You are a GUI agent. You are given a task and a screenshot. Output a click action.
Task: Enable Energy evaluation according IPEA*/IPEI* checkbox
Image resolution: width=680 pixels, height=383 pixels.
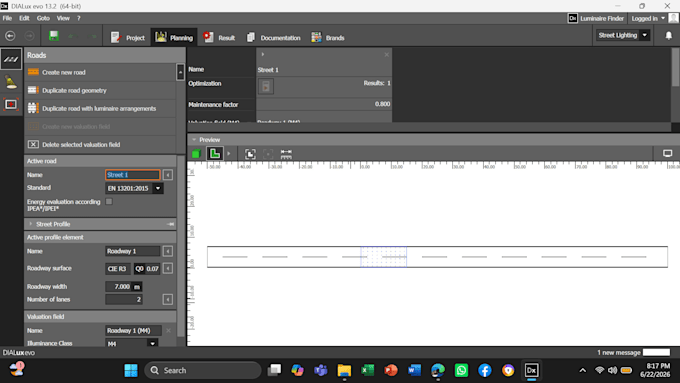pyautogui.click(x=109, y=202)
